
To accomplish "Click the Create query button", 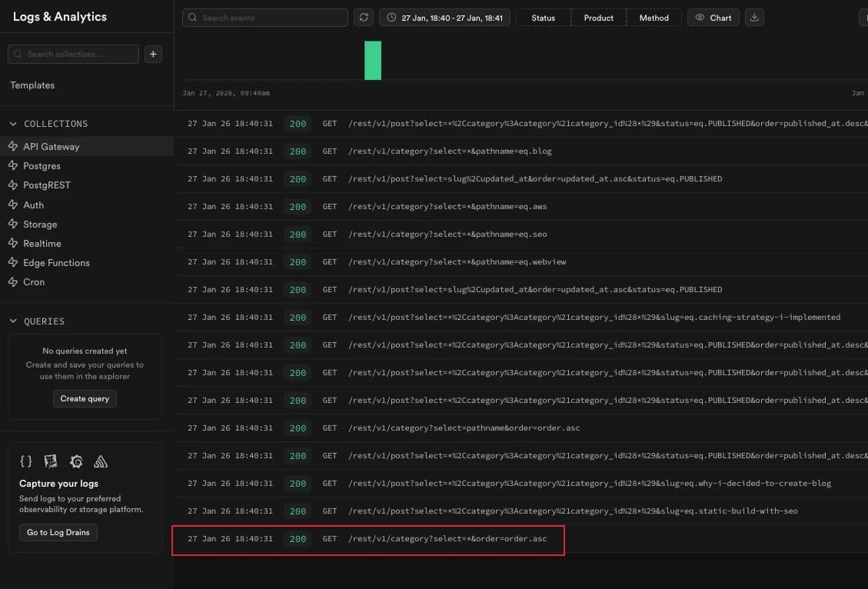I will 85,399.
